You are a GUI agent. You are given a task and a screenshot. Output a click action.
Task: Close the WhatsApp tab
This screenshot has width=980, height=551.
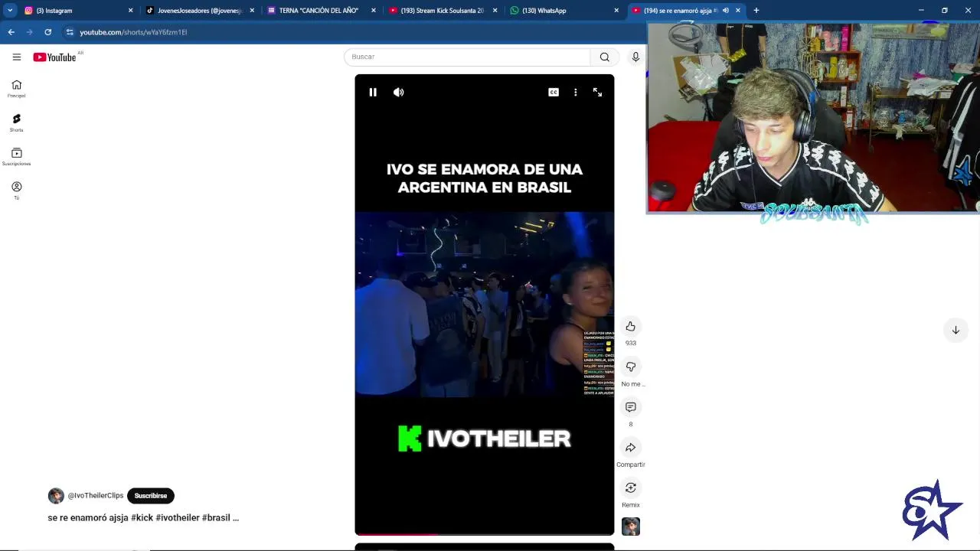(x=616, y=11)
